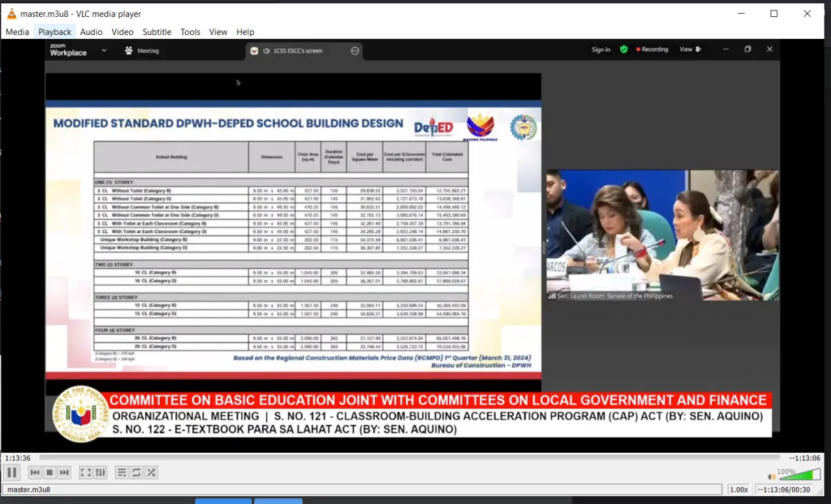Minimize the Zoom meeting window
The height and width of the screenshot is (504, 831).
click(726, 49)
